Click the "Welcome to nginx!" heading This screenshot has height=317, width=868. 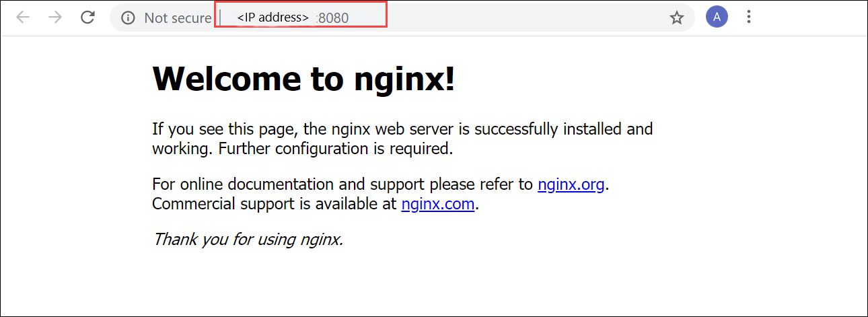(x=304, y=79)
